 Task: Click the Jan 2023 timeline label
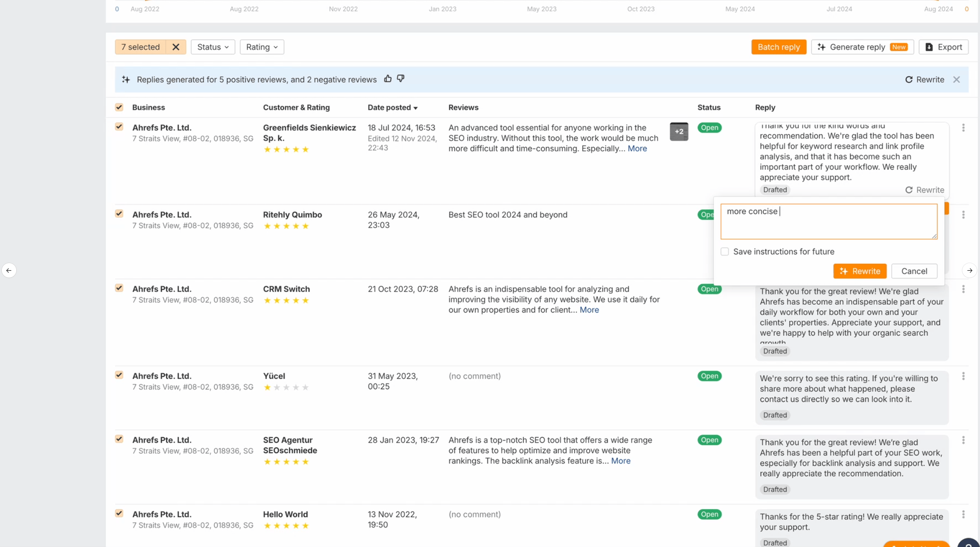442,9
